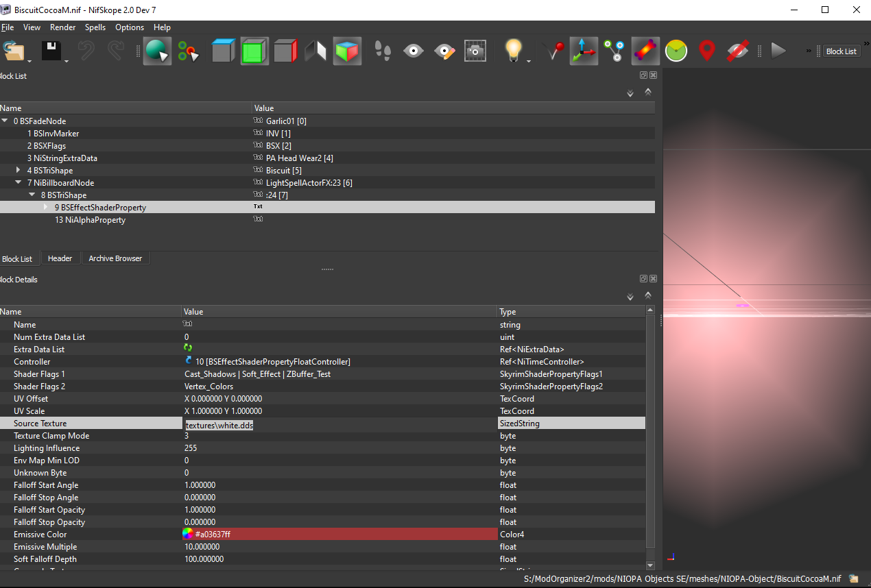Click the Block Details vertical scrollbar
This screenshot has width=871, height=588.
click(x=651, y=432)
